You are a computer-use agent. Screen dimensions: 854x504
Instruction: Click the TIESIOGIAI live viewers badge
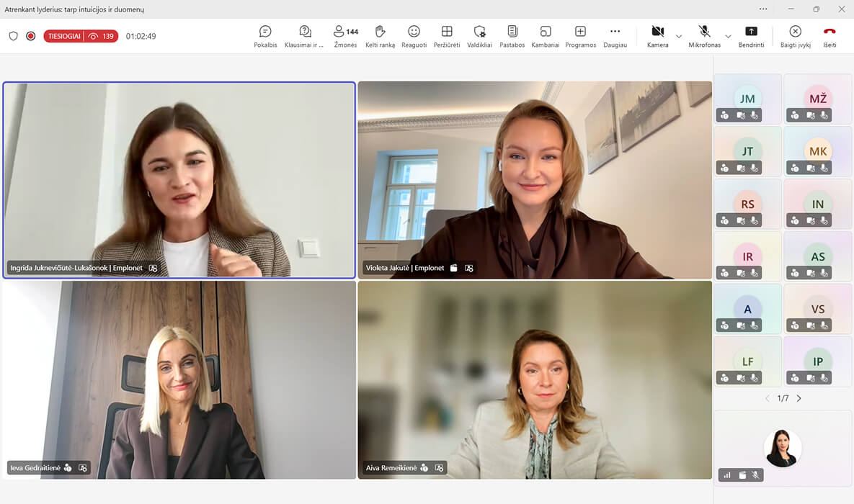point(81,36)
